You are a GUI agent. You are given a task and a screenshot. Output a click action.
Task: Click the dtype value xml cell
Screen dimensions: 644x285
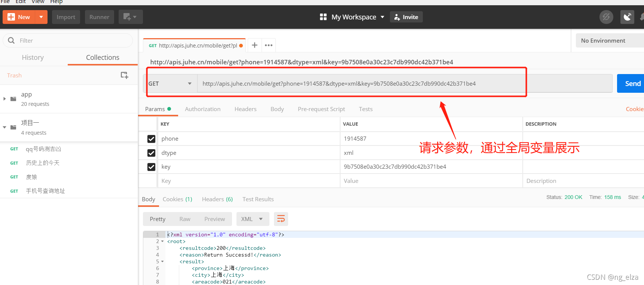pos(431,153)
